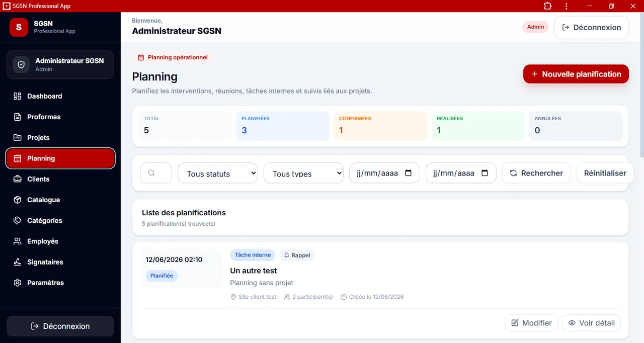Open the Catalogue page
The image size is (644, 343).
(60, 200)
